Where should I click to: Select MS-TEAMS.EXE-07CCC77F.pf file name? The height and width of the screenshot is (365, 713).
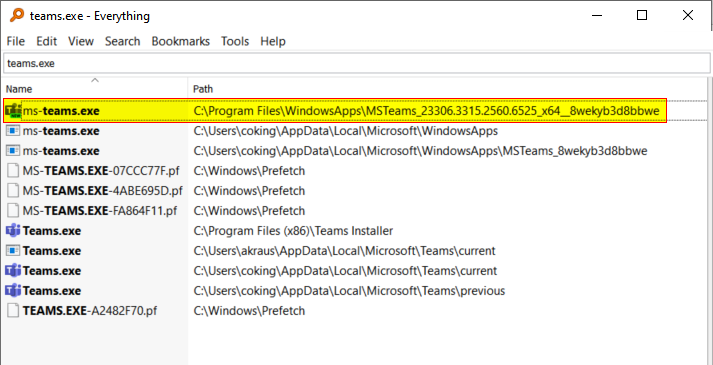101,171
